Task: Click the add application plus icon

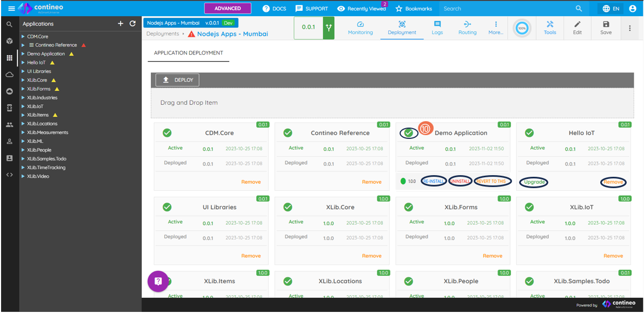Action: (121, 24)
